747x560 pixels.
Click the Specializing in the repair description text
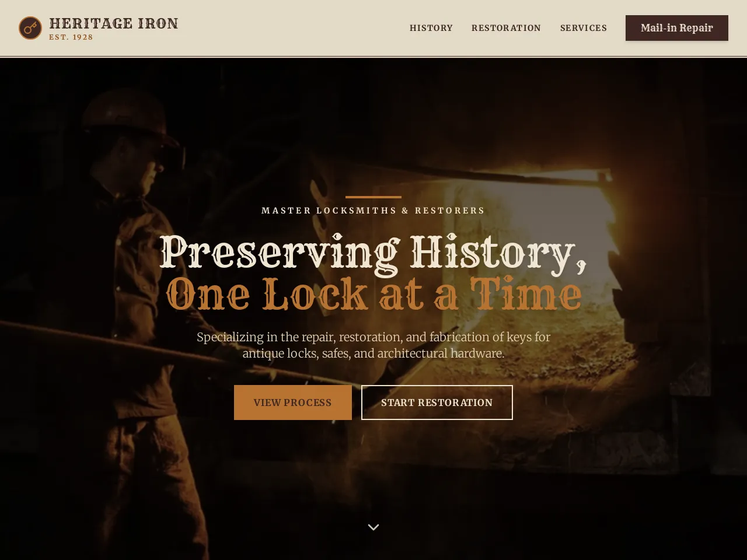373,345
